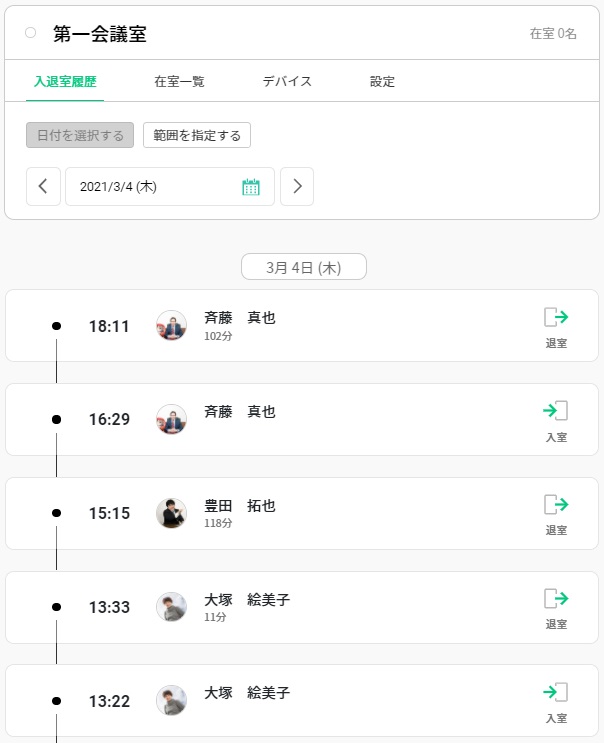Click the calendar icon in date field
604x743 pixels.
click(x=251, y=187)
